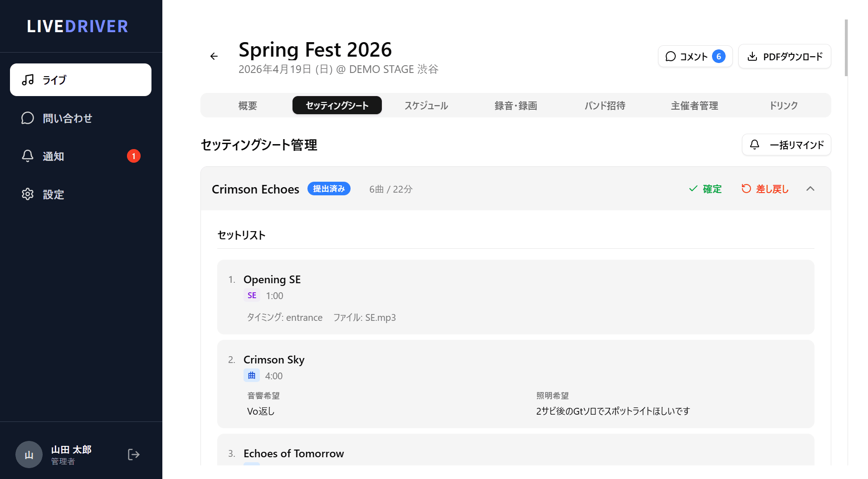Click the back arrow beside Spring Fest 2026

[214, 56]
